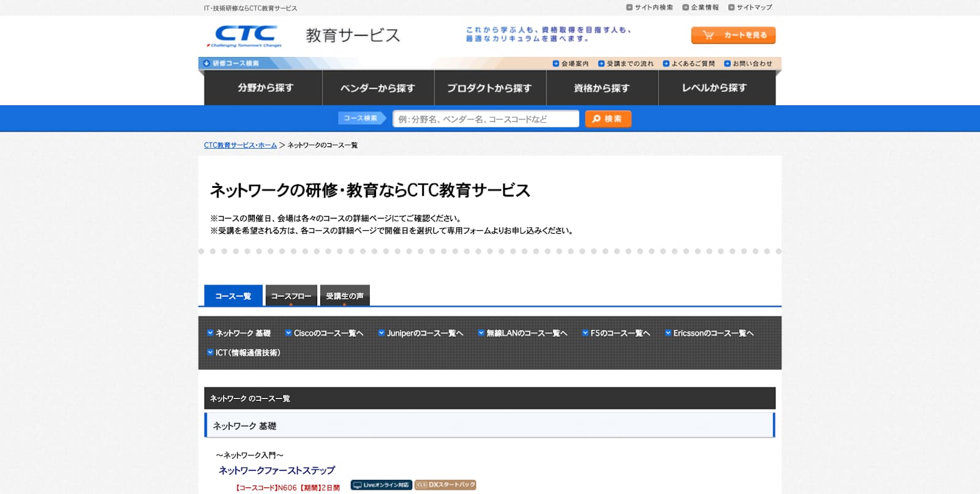Jump to Ciscoのコース一覧へ
Screen dimensions: 980x494
[x=328, y=333]
